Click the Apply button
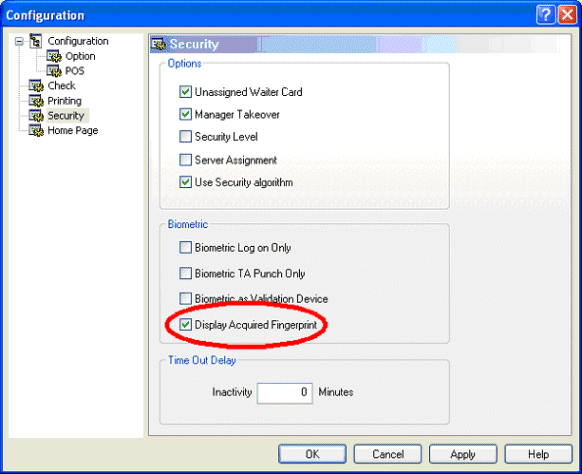The width and height of the screenshot is (582, 474). (463, 454)
